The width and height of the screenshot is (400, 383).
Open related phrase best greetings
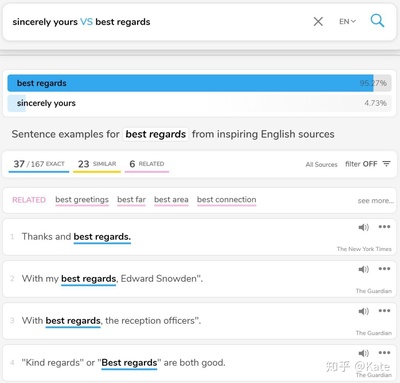[x=82, y=200]
